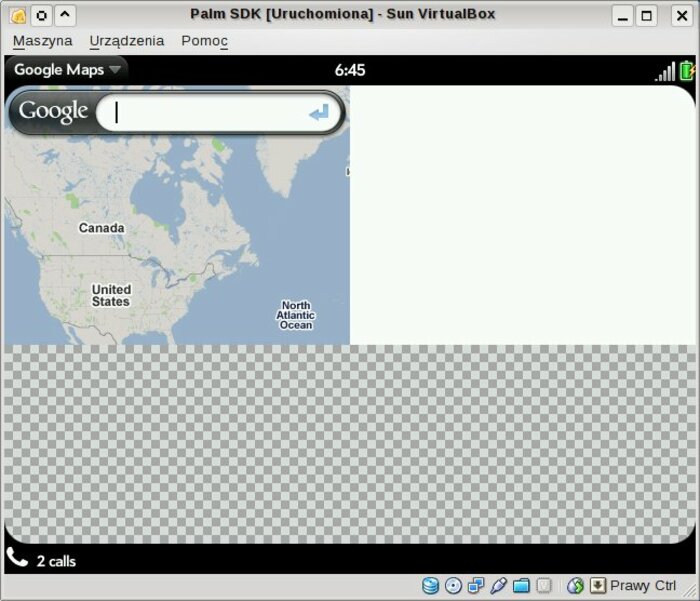Screen dimensions: 700x601
Task: Minimize the VirtualBox window
Action: (623, 16)
